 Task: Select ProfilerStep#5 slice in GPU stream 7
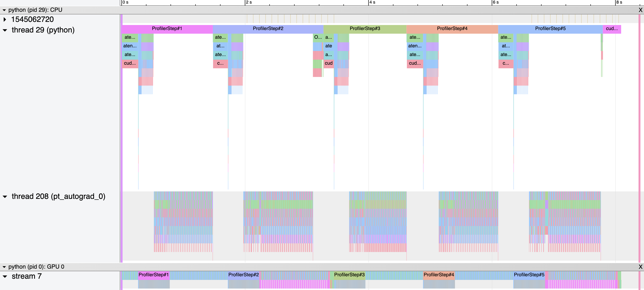coord(529,275)
